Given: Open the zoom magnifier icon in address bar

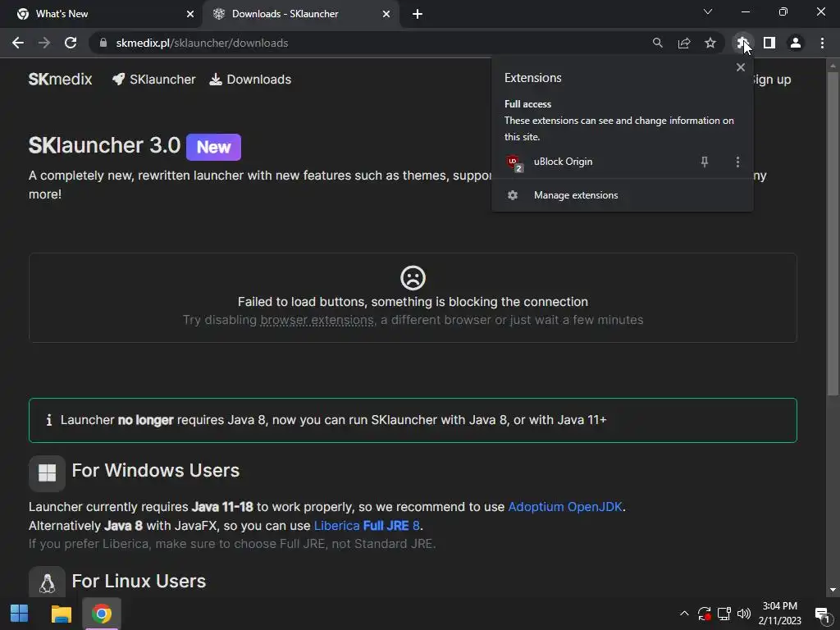Looking at the screenshot, I should 657,43.
